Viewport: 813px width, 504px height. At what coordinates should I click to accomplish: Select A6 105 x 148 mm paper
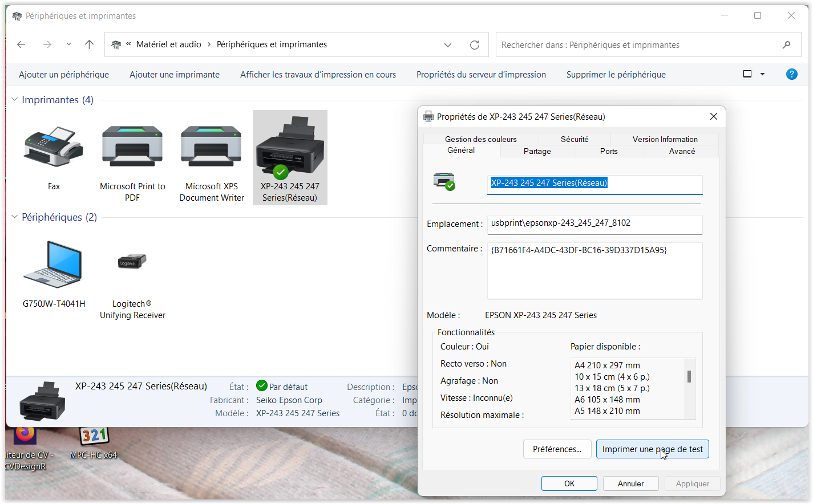(607, 400)
